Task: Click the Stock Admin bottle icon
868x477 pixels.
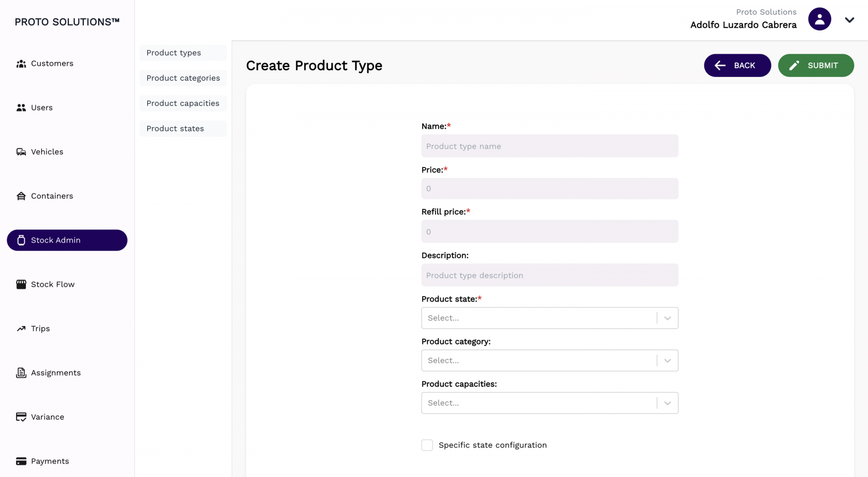Action: (x=21, y=240)
